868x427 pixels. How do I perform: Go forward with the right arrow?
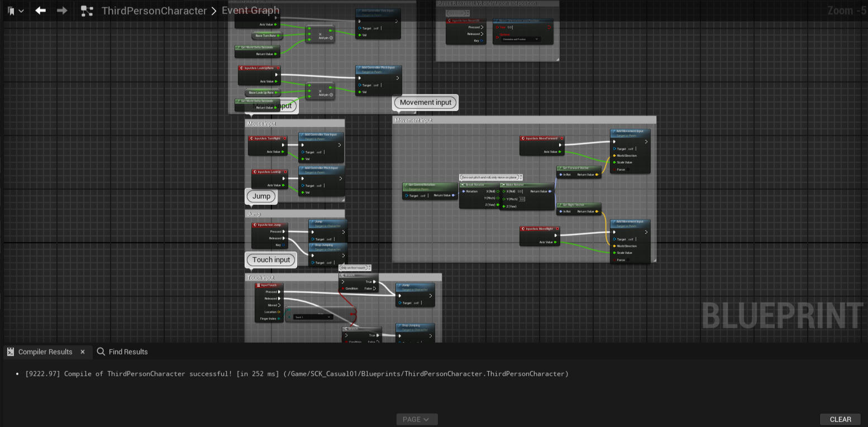tap(62, 11)
